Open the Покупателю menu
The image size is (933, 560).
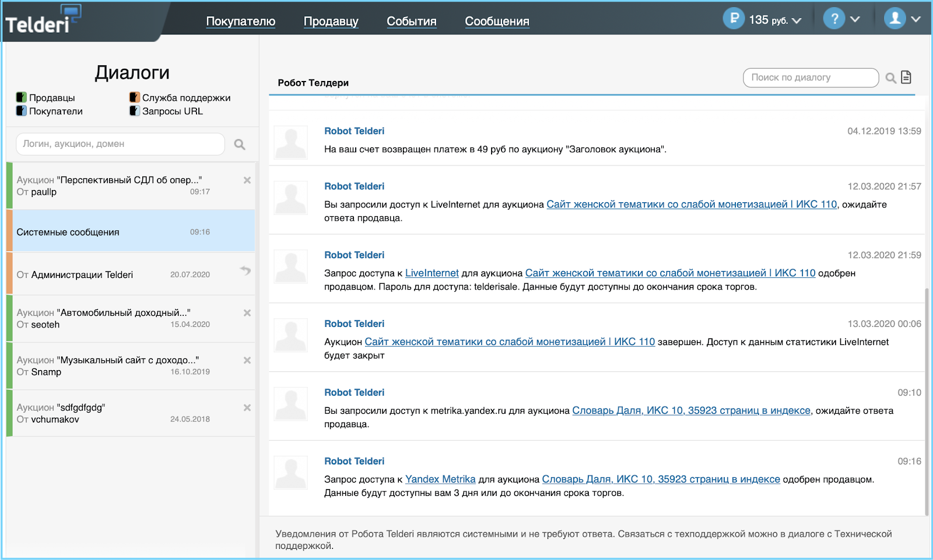tap(241, 22)
